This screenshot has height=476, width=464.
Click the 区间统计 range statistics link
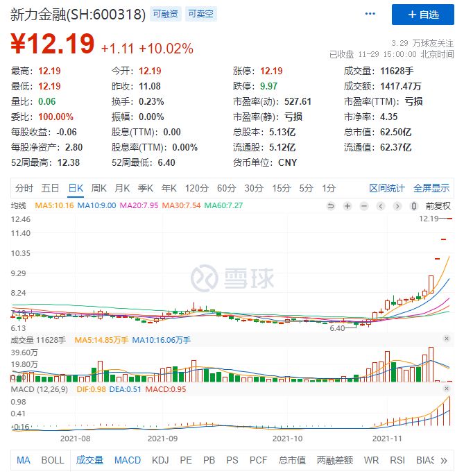point(387,188)
